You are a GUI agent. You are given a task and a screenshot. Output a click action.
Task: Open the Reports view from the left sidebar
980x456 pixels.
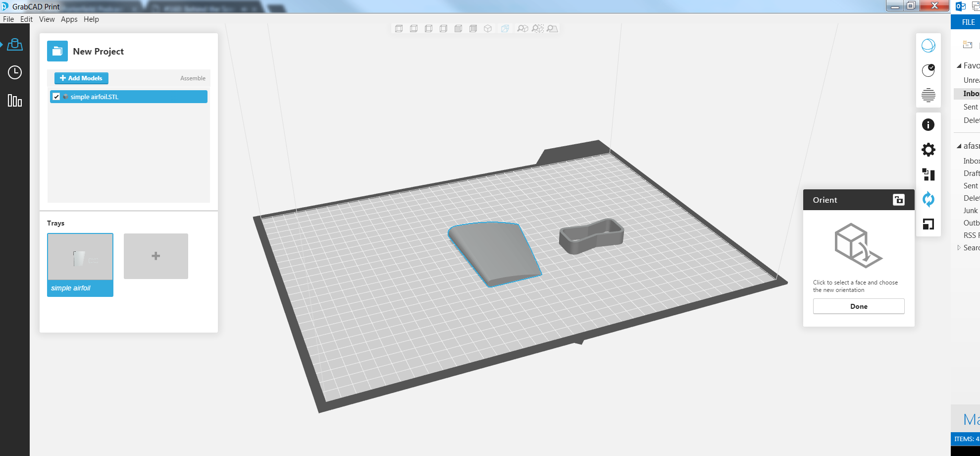[14, 101]
